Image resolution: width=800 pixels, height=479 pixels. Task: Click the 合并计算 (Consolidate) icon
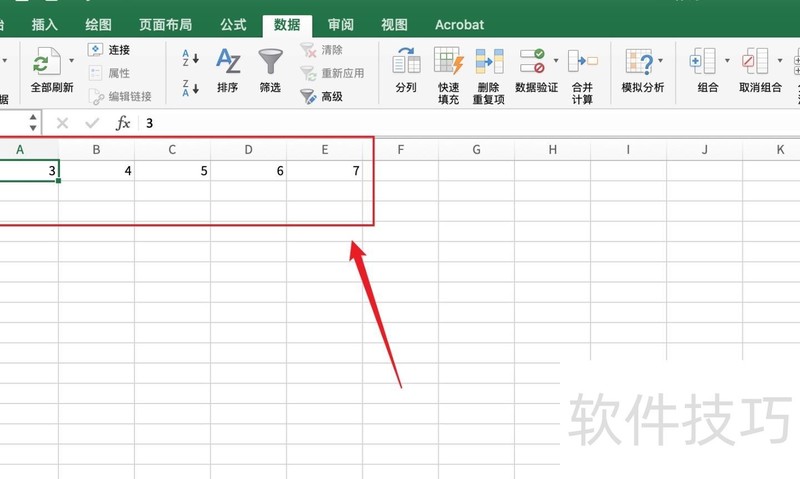click(x=582, y=62)
